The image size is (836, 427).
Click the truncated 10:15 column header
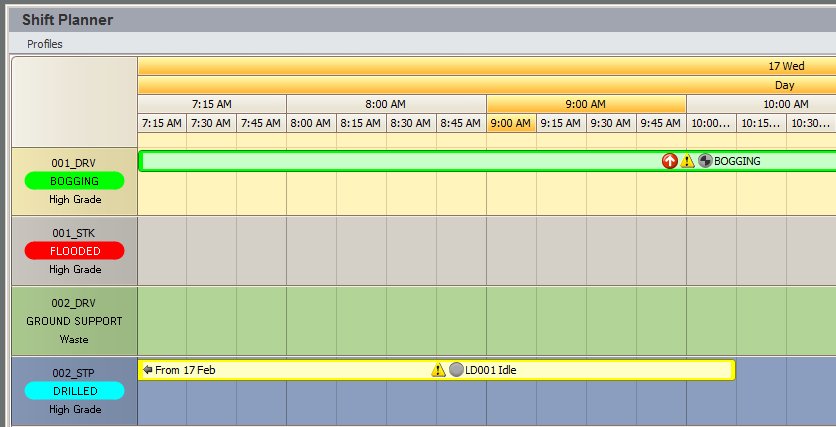[x=761, y=123]
